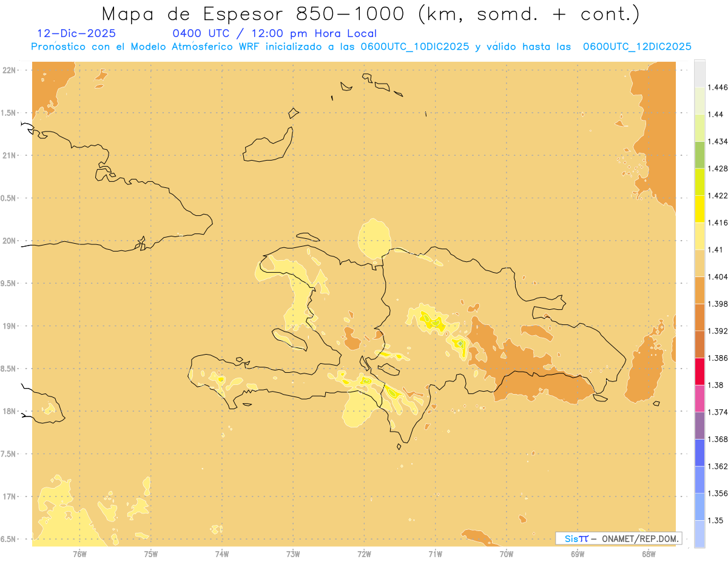728x562 pixels.
Task: Click the '17N' latitude label
Action: pyautogui.click(x=9, y=497)
